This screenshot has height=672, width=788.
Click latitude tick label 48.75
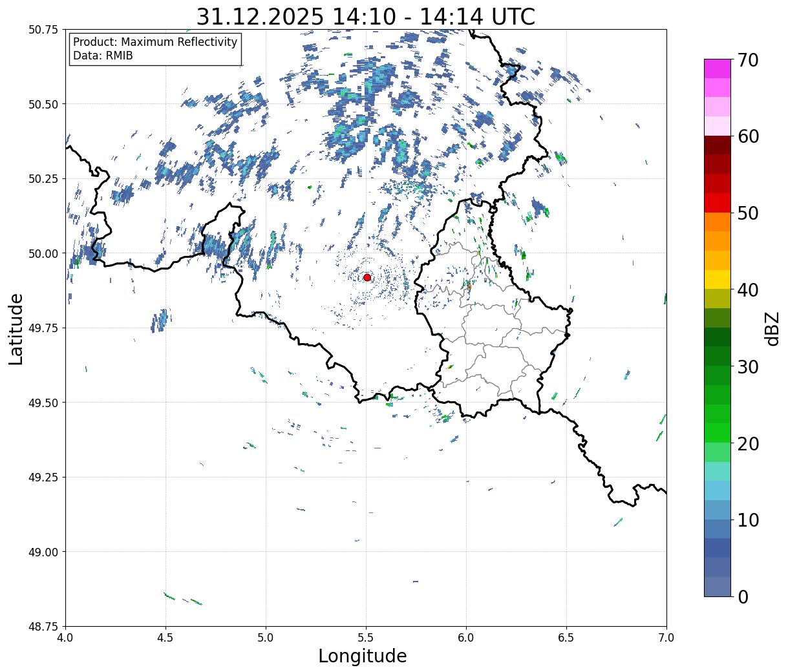43,626
